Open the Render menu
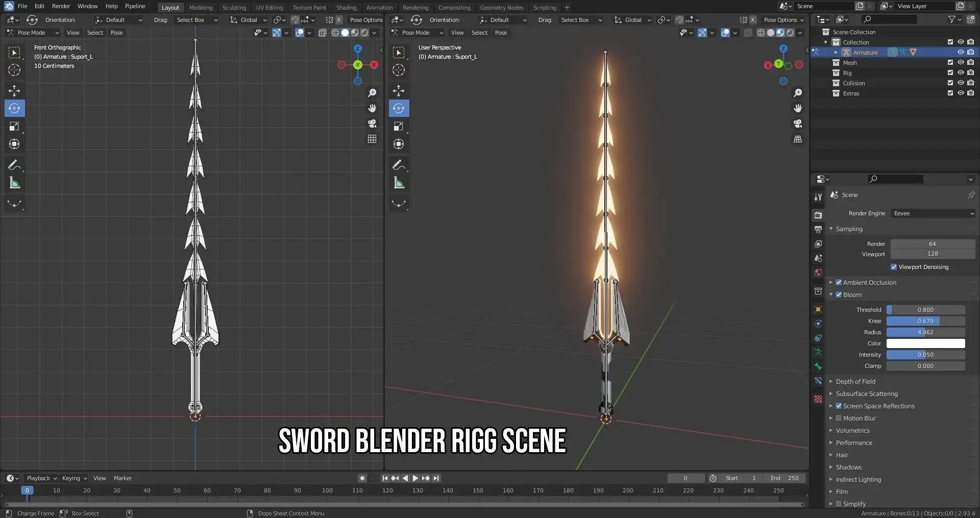This screenshot has height=518, width=980. tap(61, 6)
